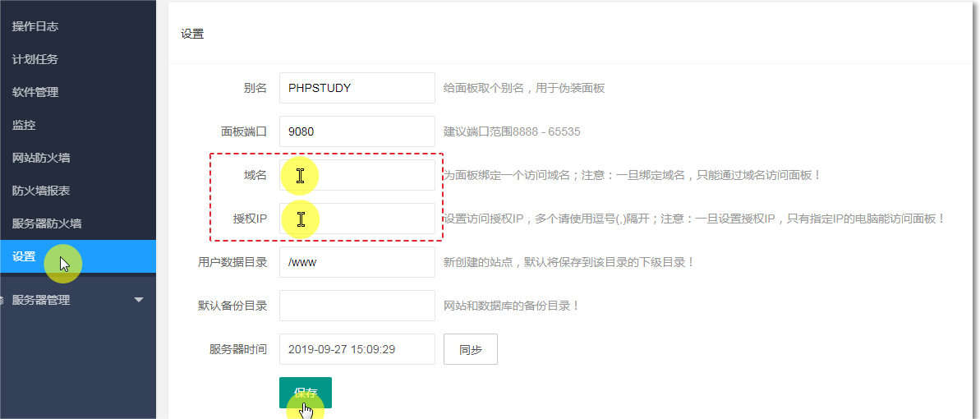The height and width of the screenshot is (419, 980).
Task: Click the 默认备份目录 label
Action: [x=232, y=306]
